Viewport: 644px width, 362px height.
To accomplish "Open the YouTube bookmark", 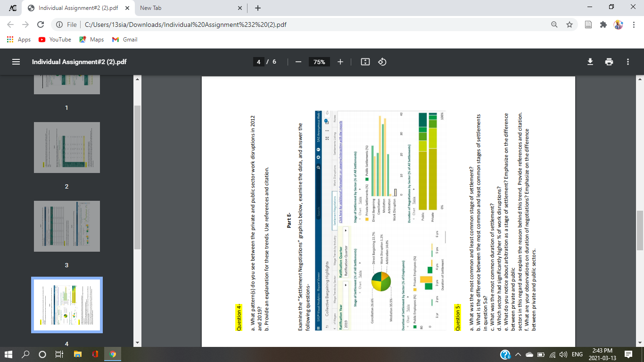I will (x=54, y=40).
